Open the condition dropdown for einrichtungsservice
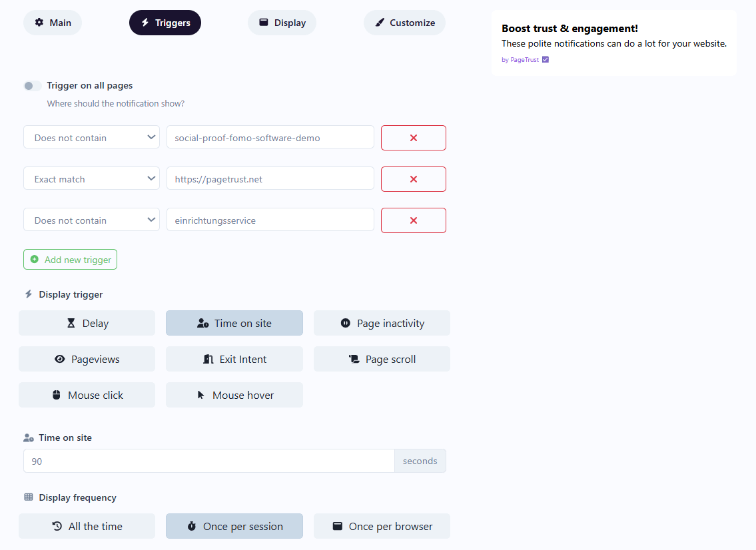 point(91,220)
